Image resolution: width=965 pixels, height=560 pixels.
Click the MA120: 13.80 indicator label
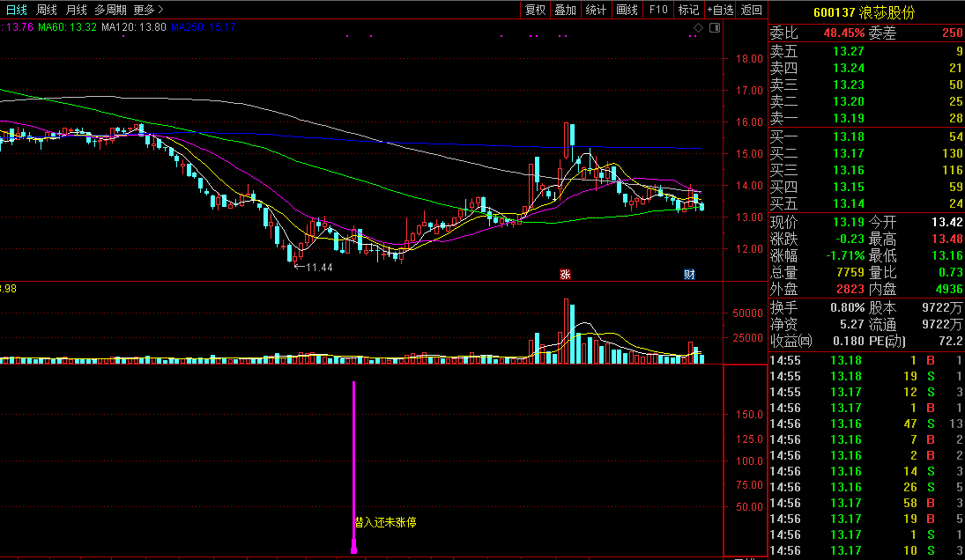134,27
